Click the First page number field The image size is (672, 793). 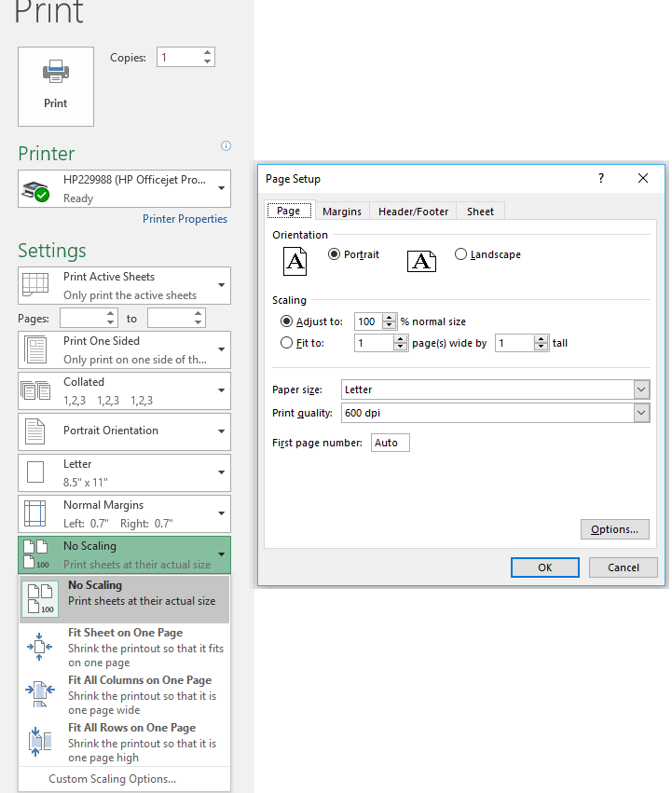[x=390, y=443]
